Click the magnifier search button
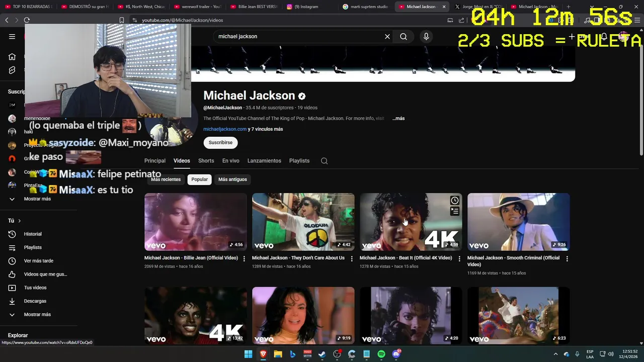This screenshot has height=362, width=644. pos(404,36)
